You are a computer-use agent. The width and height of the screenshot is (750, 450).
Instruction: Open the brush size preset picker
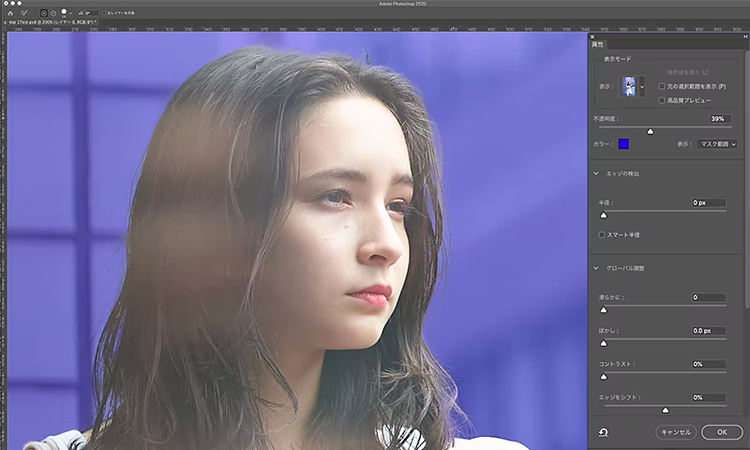point(70,13)
